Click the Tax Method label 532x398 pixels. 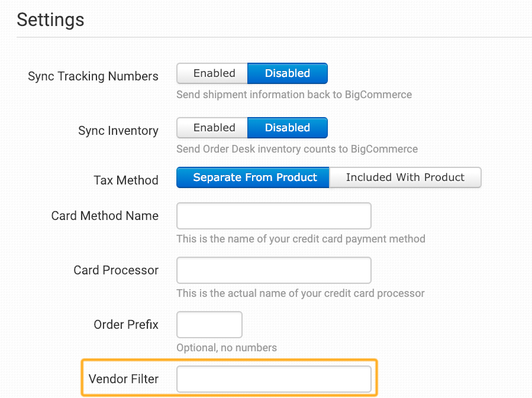[x=126, y=180]
